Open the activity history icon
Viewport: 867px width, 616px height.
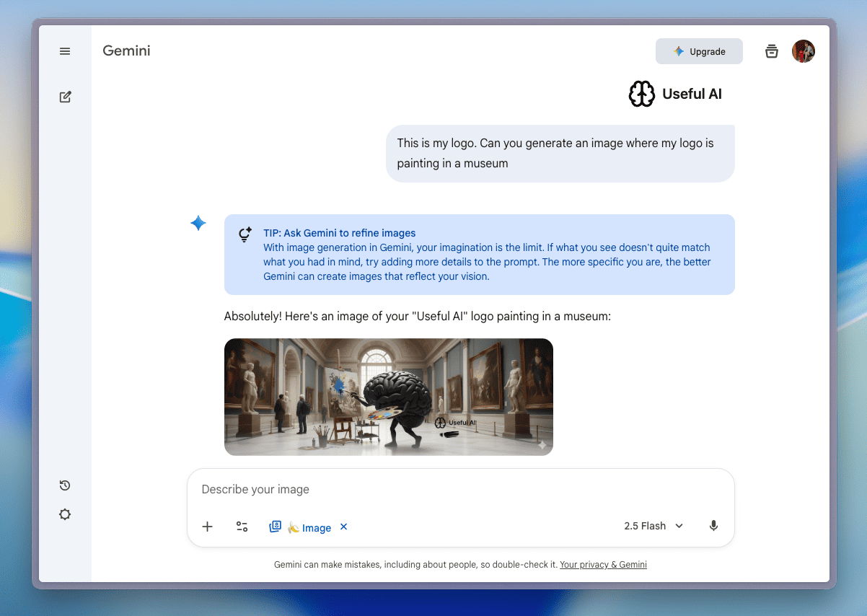click(65, 485)
